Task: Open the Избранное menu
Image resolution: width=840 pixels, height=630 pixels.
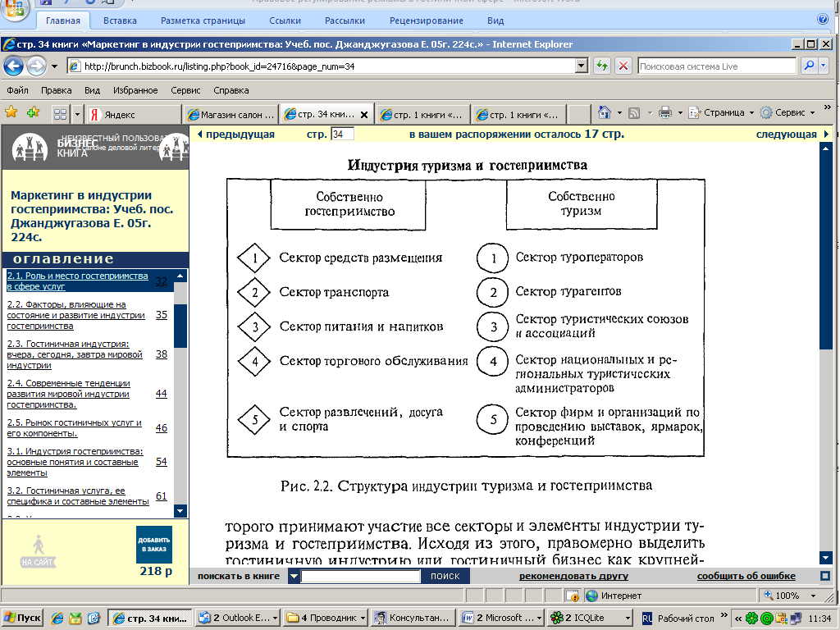Action: coord(135,90)
